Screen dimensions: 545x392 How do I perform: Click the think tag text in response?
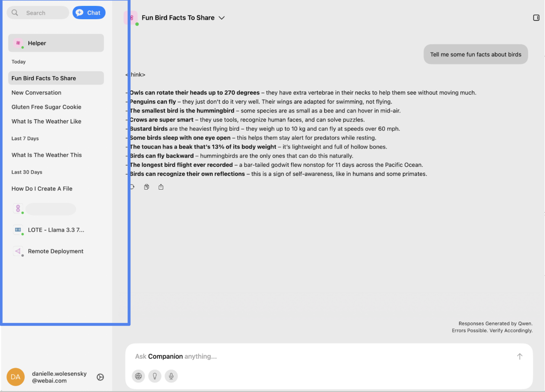[x=135, y=74]
